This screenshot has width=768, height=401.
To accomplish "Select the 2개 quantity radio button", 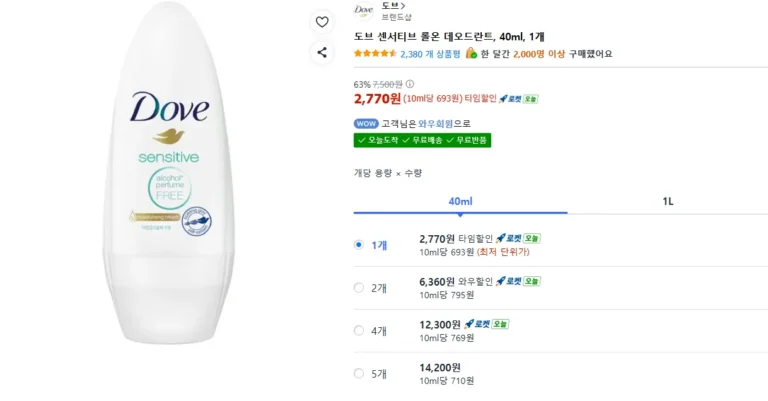I will pyautogui.click(x=359, y=288).
